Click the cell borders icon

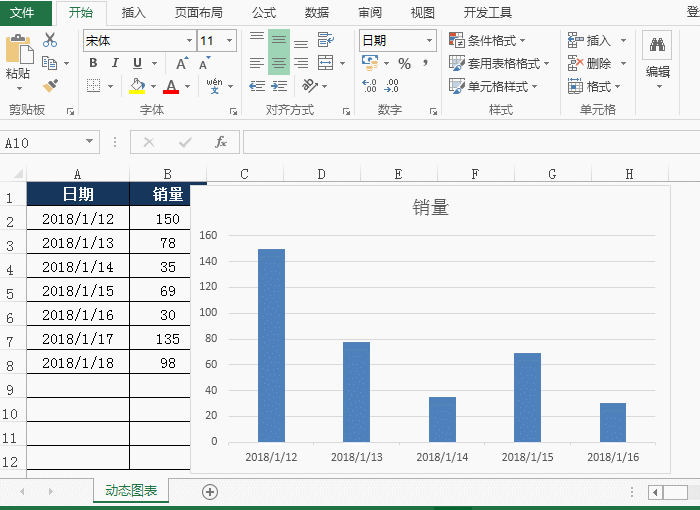tap(93, 85)
